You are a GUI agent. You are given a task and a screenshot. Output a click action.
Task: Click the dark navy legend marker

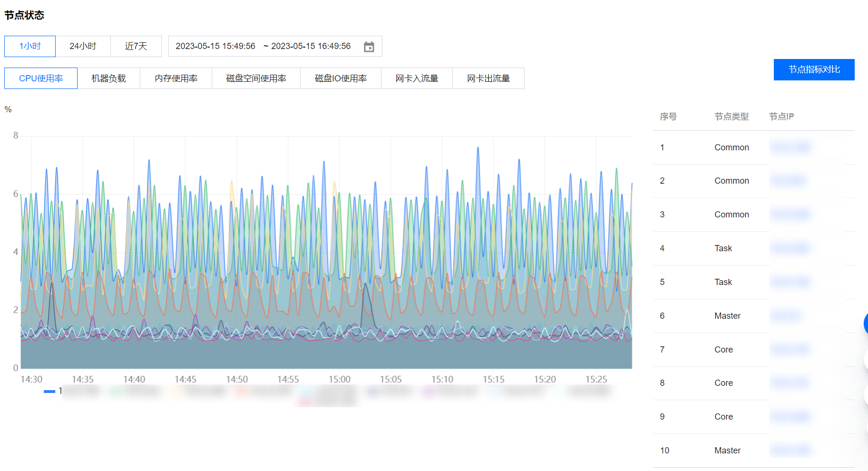373,391
